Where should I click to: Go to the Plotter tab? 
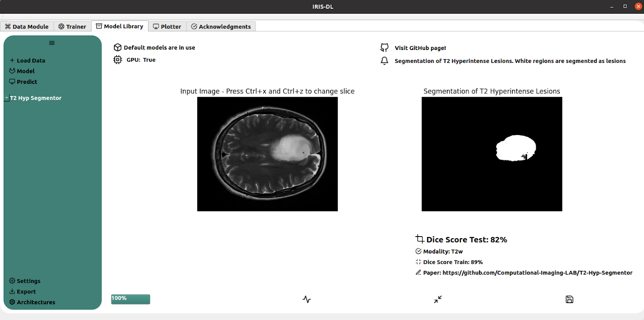[x=167, y=27]
